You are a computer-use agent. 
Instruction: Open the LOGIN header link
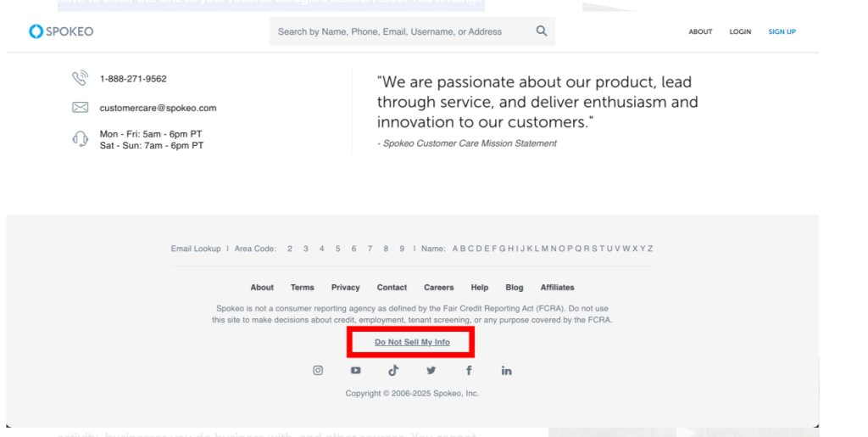[x=740, y=31]
